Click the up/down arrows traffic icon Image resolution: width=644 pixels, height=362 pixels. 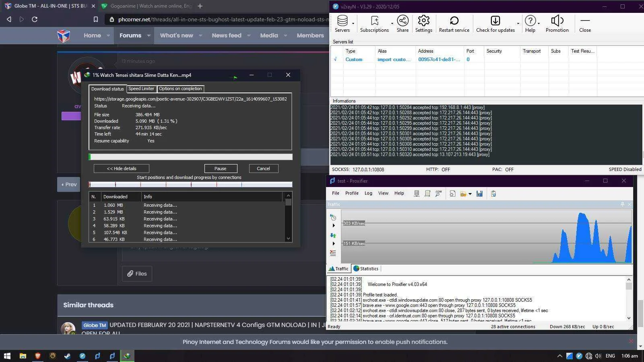pos(333,235)
